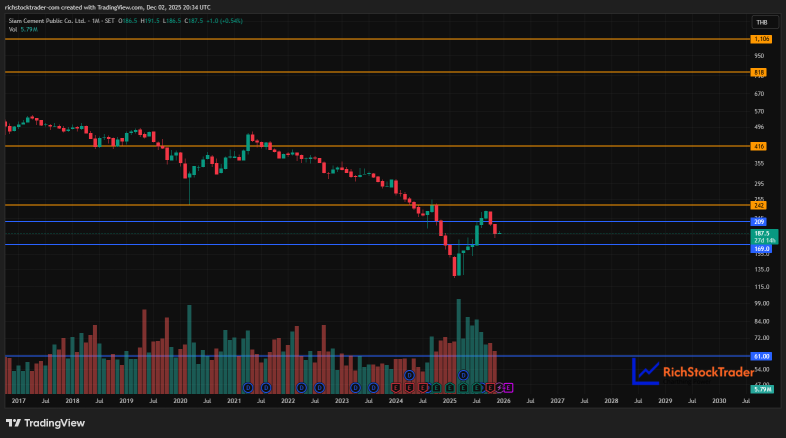This screenshot has height=438, width=786.
Task: Open the red earnings marker at January 2024
Action: pyautogui.click(x=396, y=388)
